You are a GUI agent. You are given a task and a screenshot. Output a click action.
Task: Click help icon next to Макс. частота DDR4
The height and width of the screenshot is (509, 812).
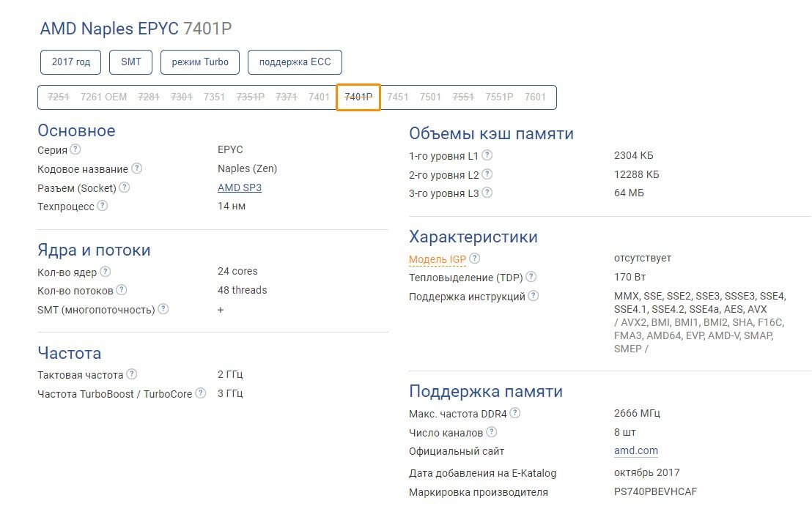pos(514,413)
